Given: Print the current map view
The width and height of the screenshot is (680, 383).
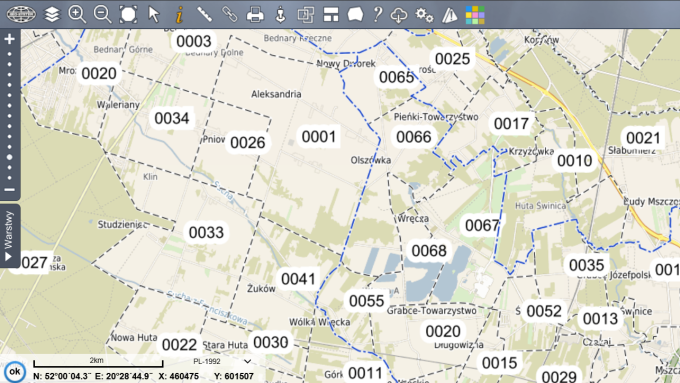Looking at the screenshot, I should tap(255, 15).
